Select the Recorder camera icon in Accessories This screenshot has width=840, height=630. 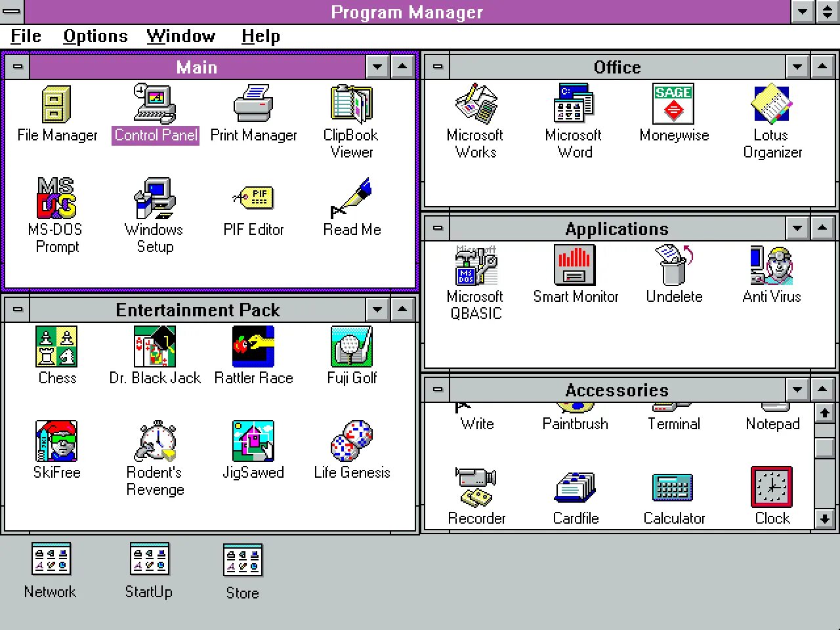[x=476, y=487]
